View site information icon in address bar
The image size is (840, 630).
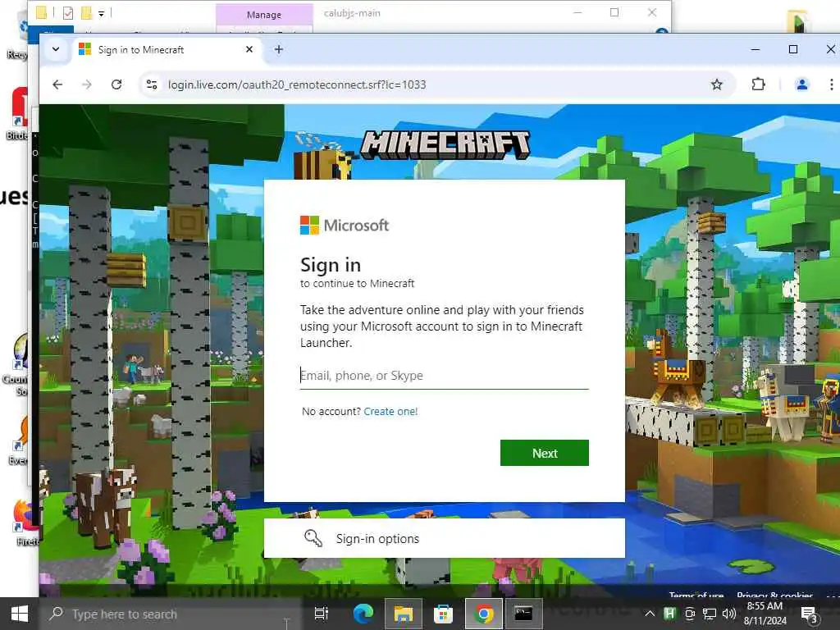coord(152,84)
